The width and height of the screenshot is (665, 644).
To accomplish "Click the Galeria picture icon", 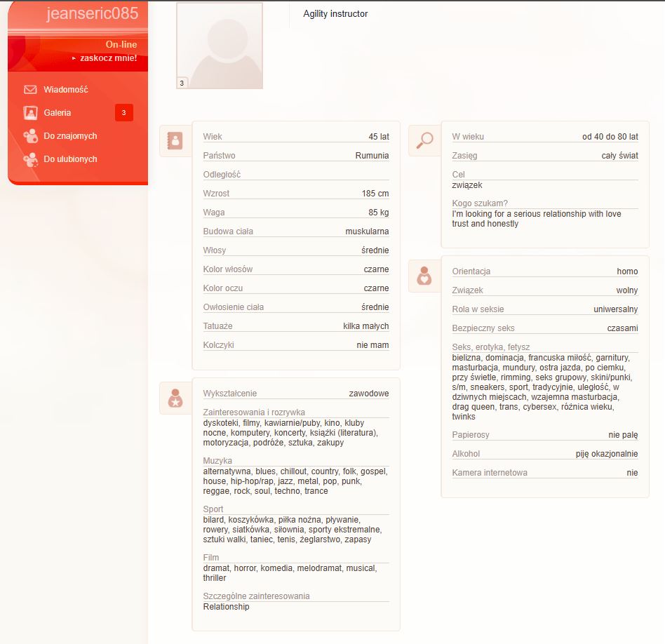I will (30, 113).
